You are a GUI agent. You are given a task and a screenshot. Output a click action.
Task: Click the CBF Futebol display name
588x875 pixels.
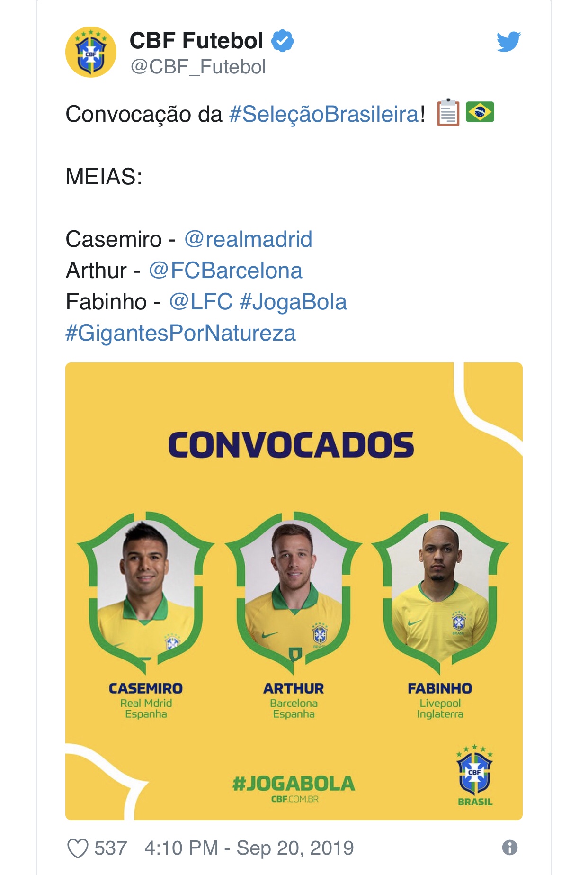[196, 41]
